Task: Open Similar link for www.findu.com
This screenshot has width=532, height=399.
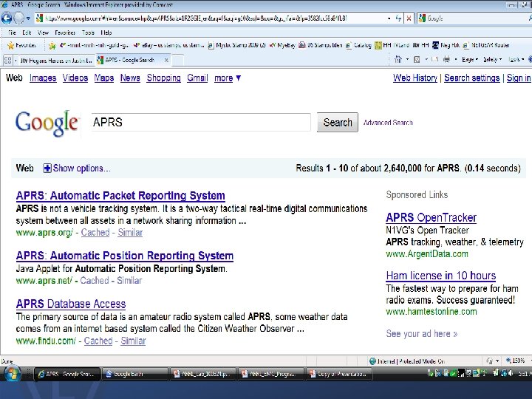Action: [x=133, y=341]
